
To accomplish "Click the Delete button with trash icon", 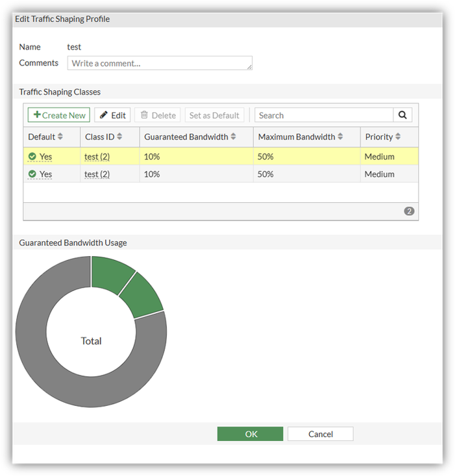I will [158, 115].
